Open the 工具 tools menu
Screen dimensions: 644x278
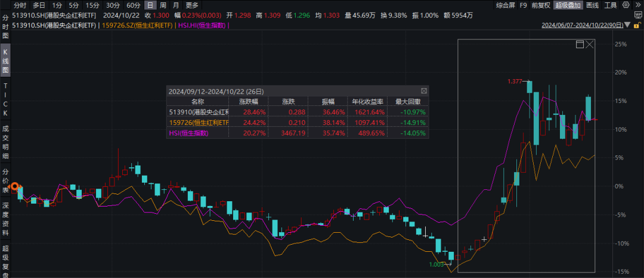coord(610,5)
